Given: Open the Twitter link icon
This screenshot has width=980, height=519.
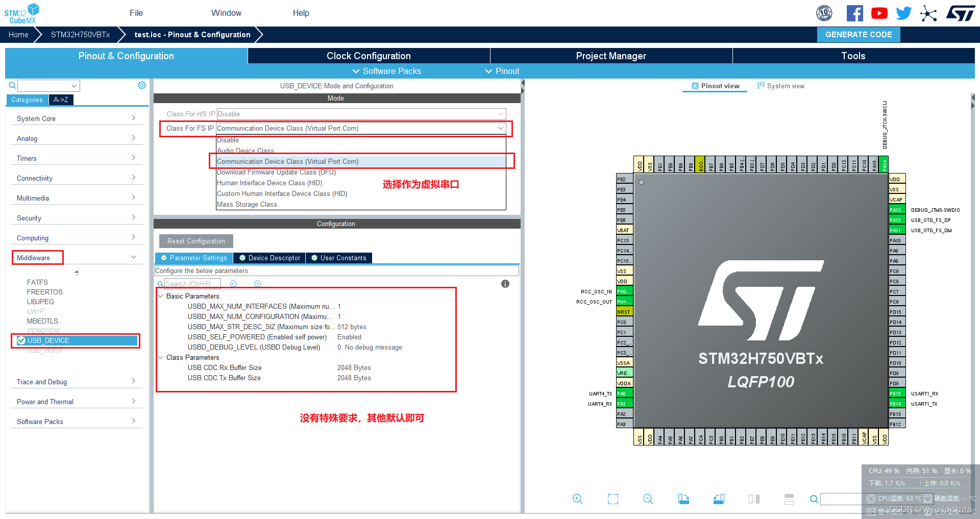Looking at the screenshot, I should coord(903,13).
